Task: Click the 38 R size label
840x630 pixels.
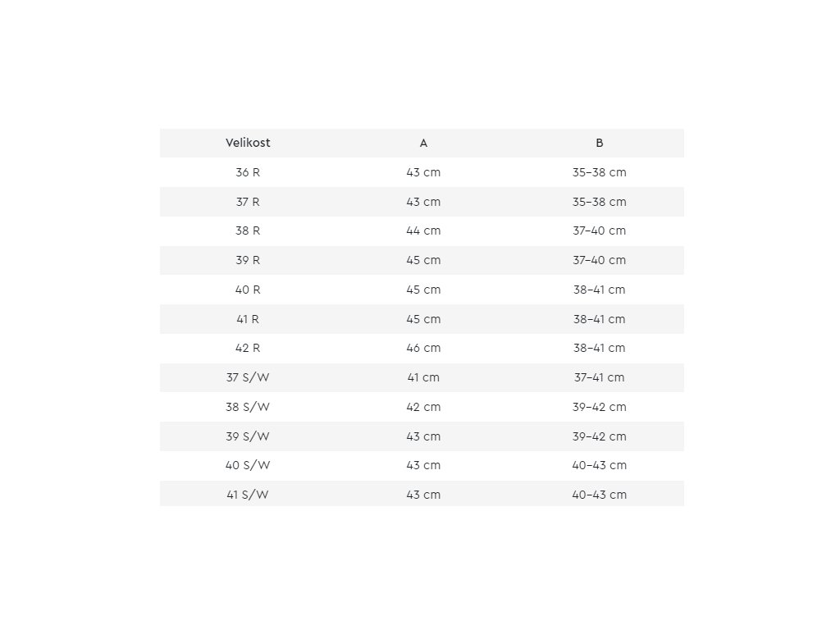Action: [248, 231]
